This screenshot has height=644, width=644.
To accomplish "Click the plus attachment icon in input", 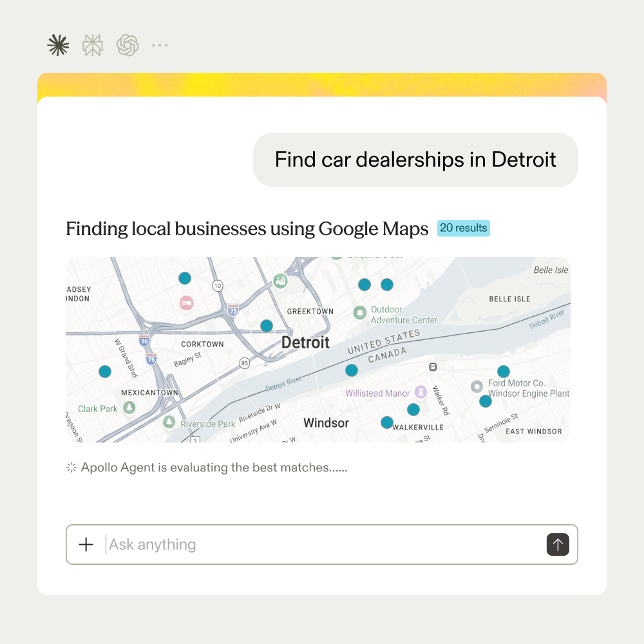I will 86,545.
